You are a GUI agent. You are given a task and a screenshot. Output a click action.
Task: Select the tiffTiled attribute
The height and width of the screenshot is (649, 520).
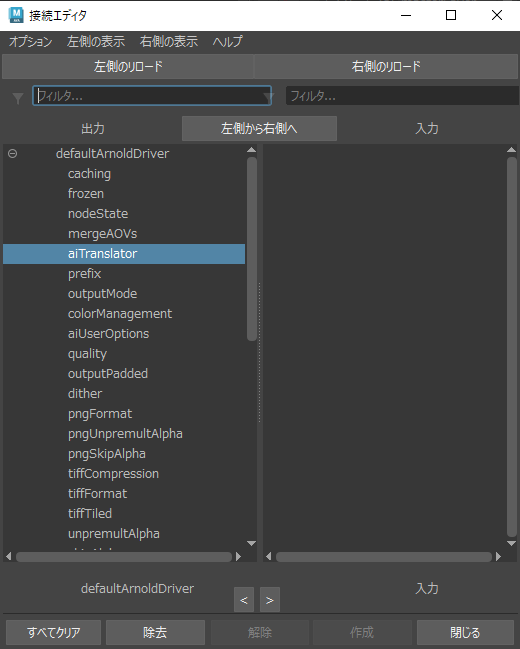tap(124, 514)
